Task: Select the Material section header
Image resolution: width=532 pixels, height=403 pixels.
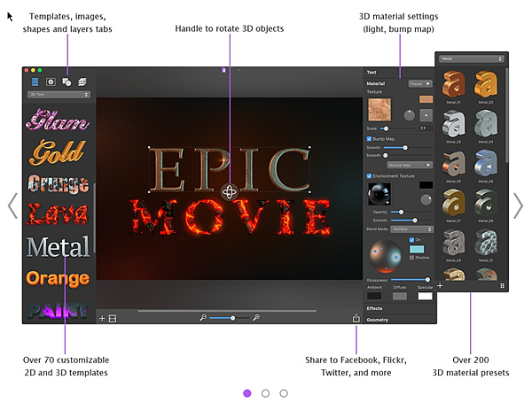Action: tap(376, 84)
